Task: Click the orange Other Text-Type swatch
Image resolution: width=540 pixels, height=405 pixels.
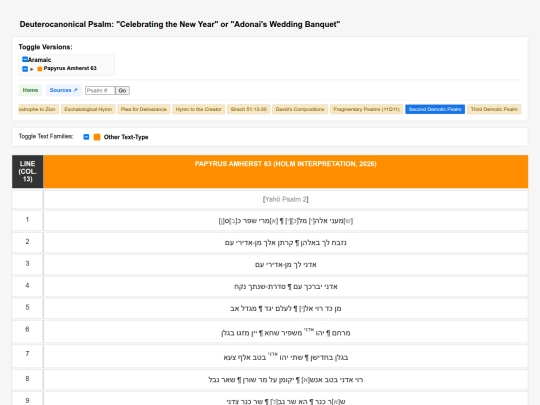Action: (x=97, y=137)
